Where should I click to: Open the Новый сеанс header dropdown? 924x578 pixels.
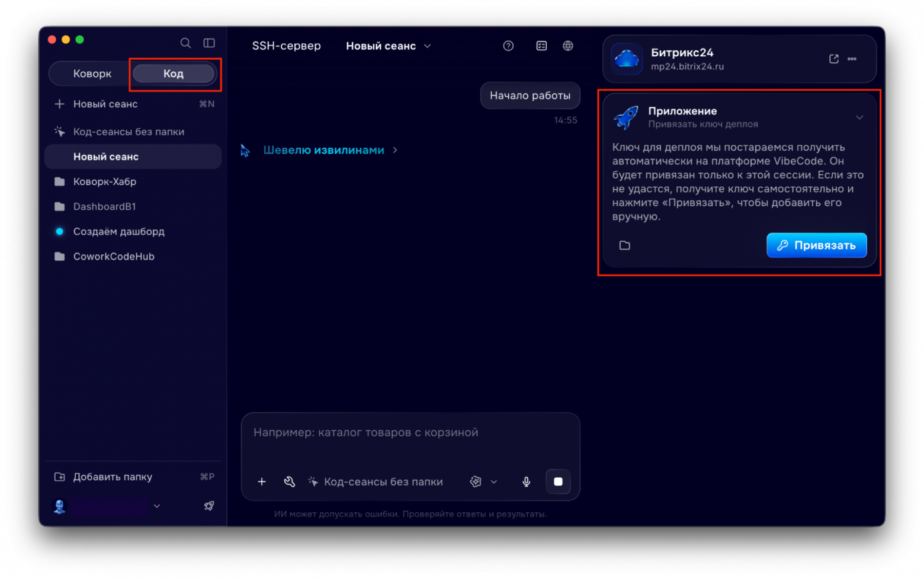(x=388, y=46)
